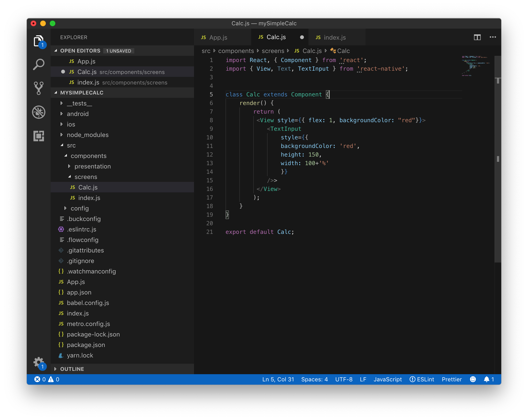This screenshot has height=420, width=528.
Task: Open the Extensions view
Action: tap(39, 136)
